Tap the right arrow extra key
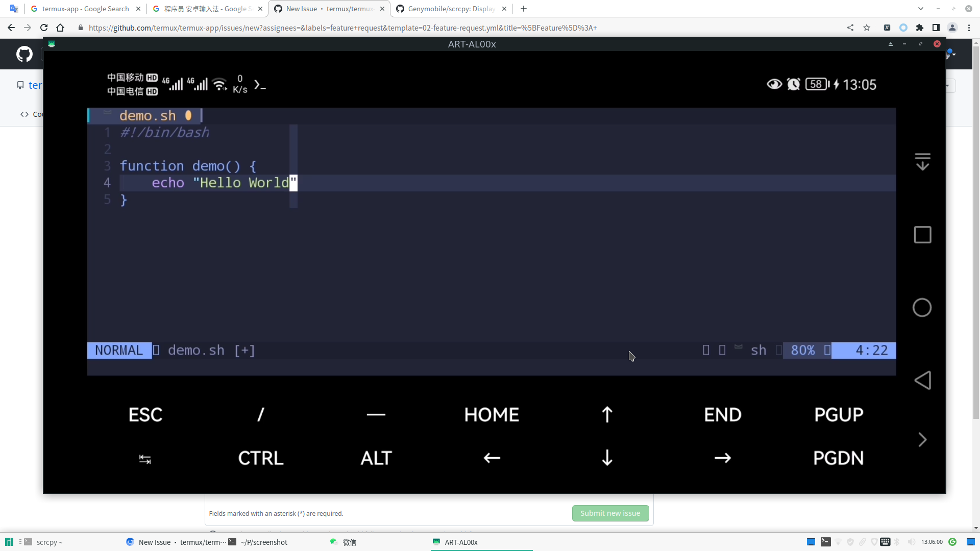The width and height of the screenshot is (980, 551). coord(723,458)
